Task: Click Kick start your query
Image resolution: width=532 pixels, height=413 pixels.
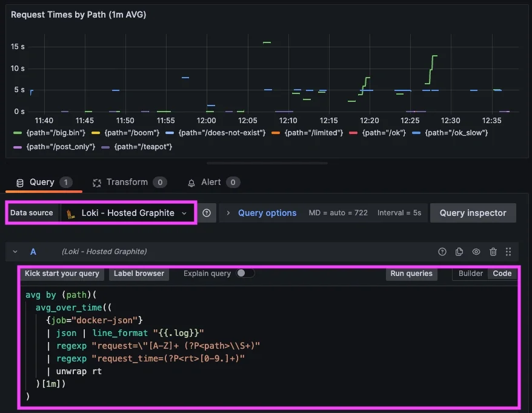Action: [62, 274]
